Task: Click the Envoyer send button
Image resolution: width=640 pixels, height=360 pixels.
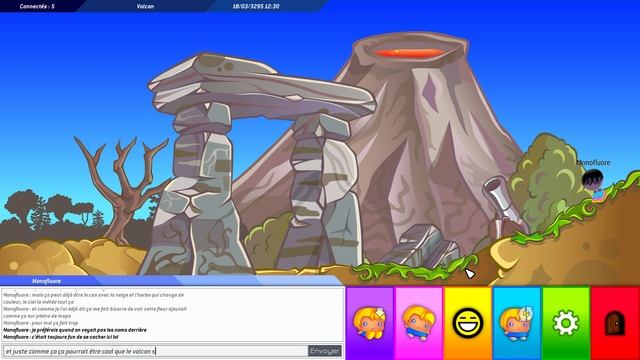Action: 324,351
